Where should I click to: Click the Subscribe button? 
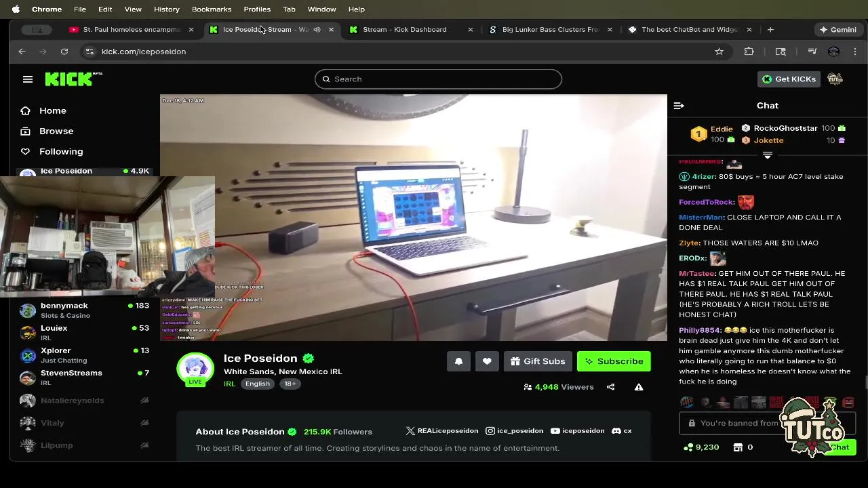614,361
